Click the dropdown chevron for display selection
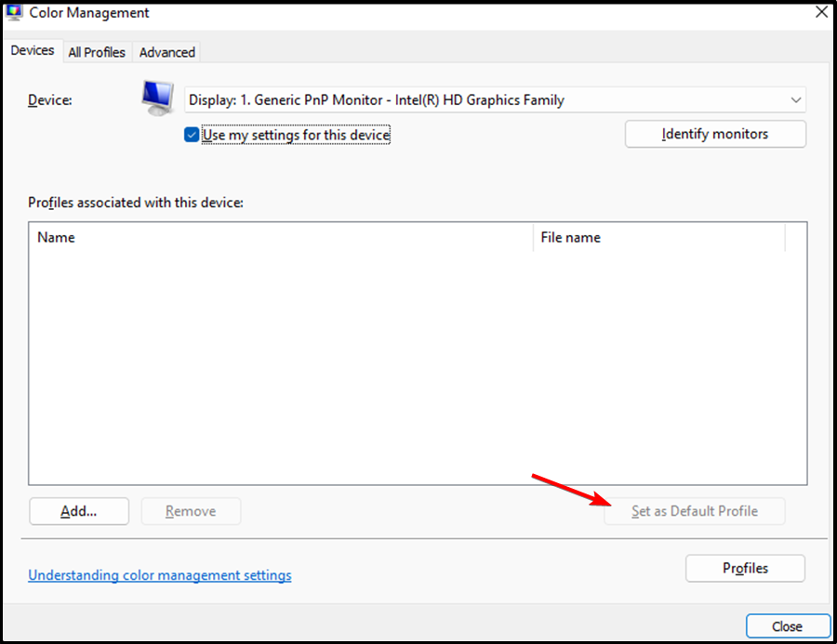Viewport: 837px width, 644px height. coord(796,99)
